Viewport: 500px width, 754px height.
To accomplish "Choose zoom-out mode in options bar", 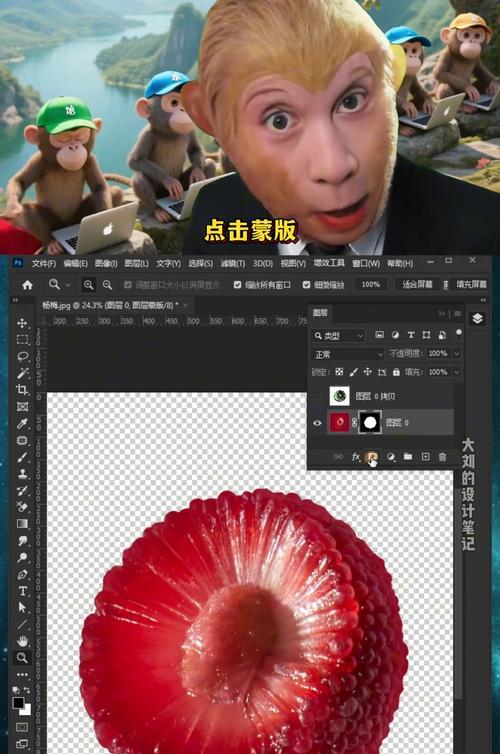I will 107,285.
